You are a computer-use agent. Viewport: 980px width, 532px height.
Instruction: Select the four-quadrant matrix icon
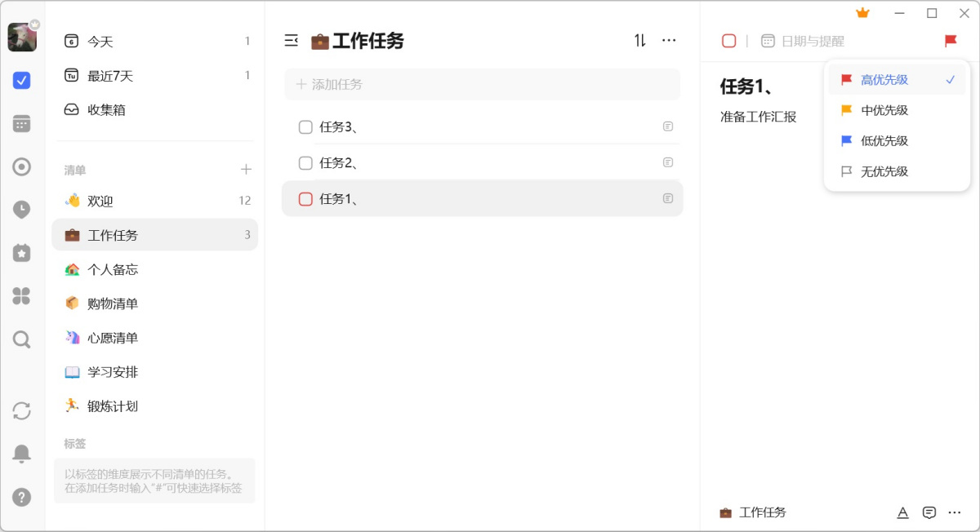[22, 296]
